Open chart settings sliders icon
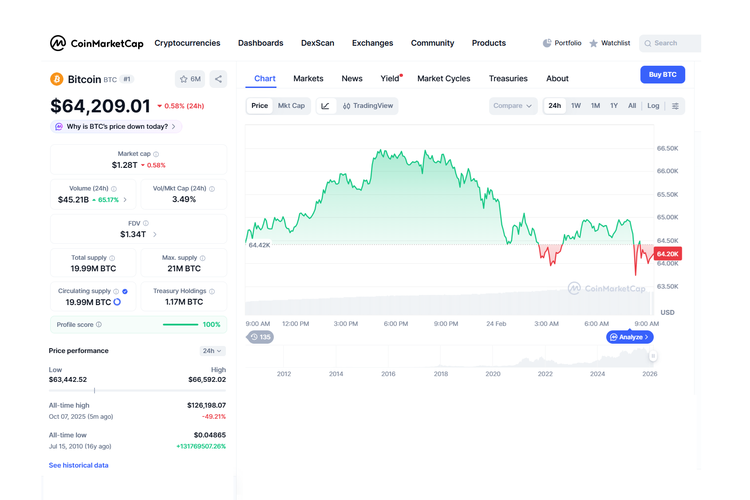Viewport: 750px width, 500px height. [675, 106]
